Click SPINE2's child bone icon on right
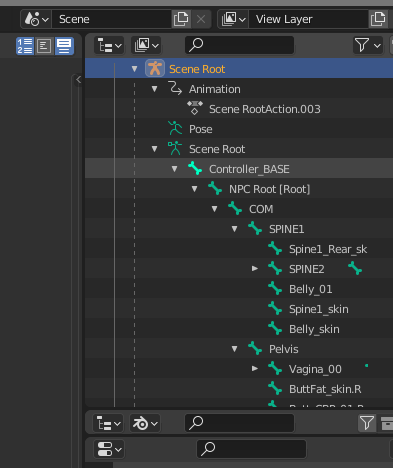Screen dimensions: 393x468 coord(355,268)
